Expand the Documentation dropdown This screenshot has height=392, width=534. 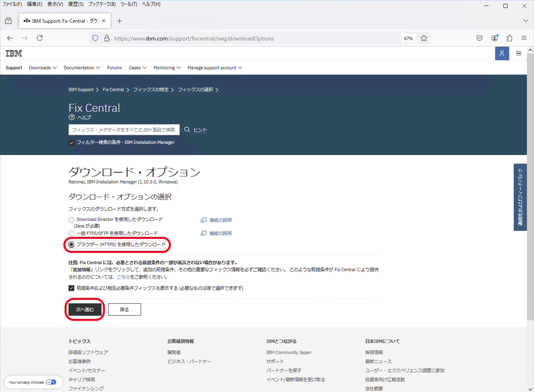82,68
